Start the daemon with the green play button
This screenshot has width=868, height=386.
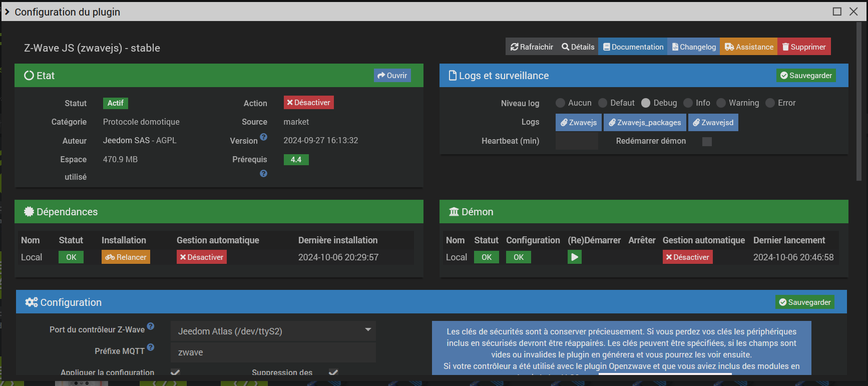574,257
